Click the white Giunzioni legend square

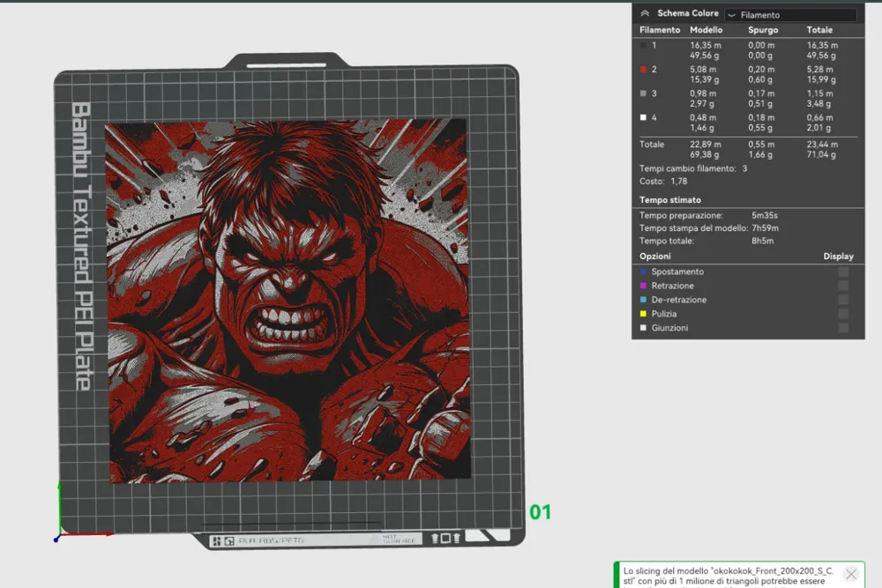coord(643,328)
